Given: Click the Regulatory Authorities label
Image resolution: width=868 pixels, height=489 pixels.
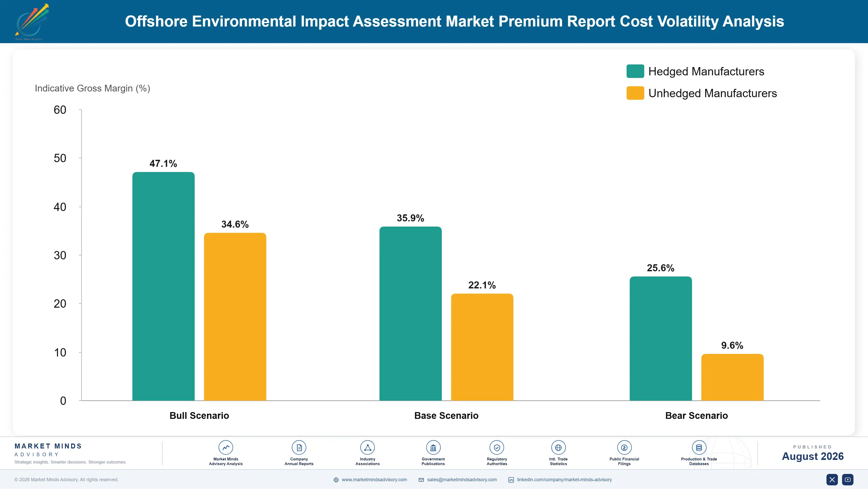Looking at the screenshot, I should pos(497,461).
